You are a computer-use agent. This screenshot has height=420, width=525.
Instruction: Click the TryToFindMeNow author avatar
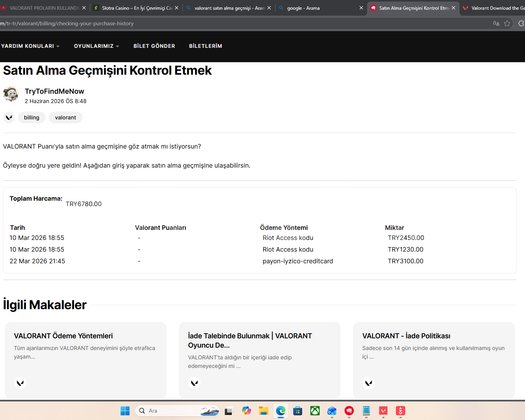click(11, 94)
